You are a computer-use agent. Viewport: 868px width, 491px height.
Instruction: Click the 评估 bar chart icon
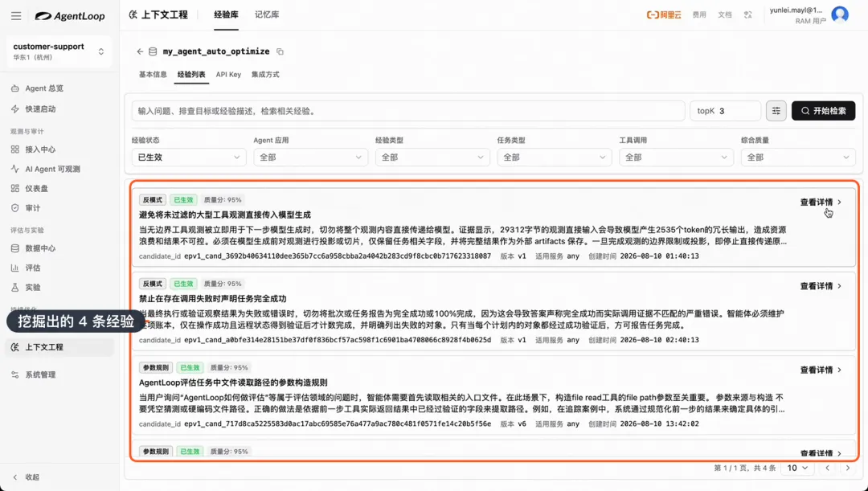(15, 268)
